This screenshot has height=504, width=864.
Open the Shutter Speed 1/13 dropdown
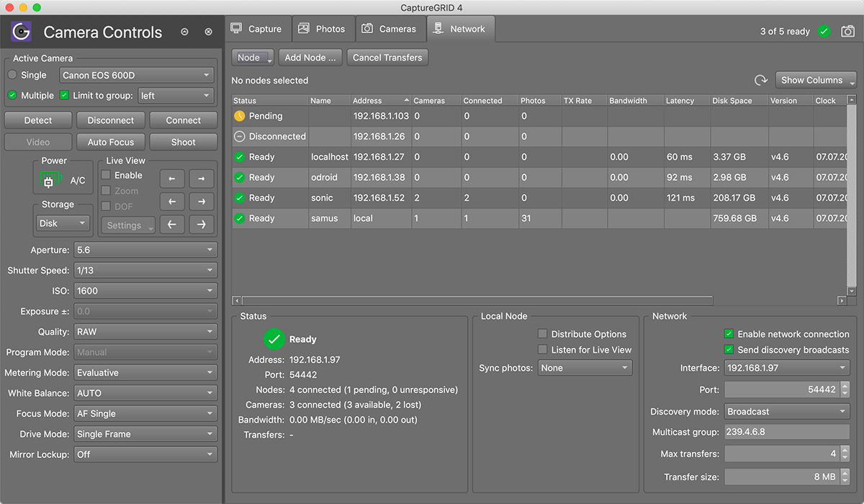click(145, 271)
